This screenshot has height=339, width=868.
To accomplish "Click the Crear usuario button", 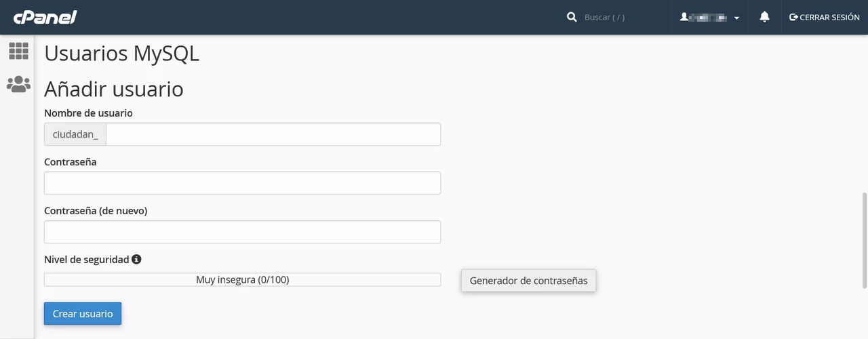I will [83, 314].
